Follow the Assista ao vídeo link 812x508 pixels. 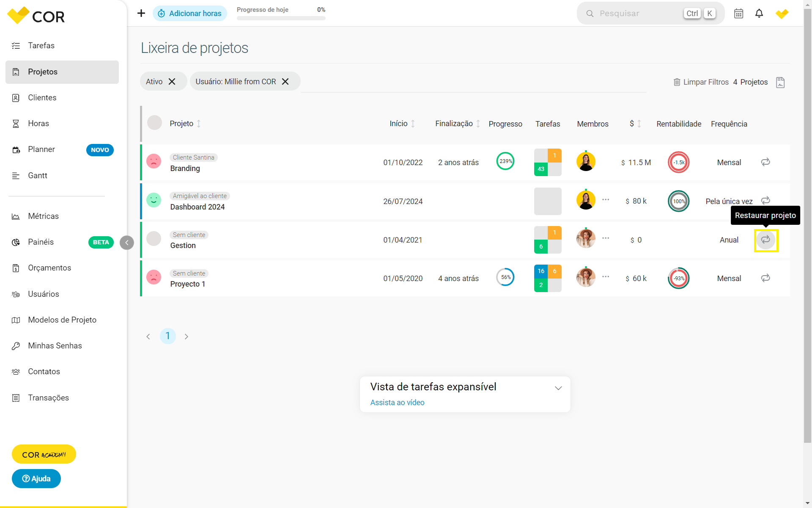398,403
